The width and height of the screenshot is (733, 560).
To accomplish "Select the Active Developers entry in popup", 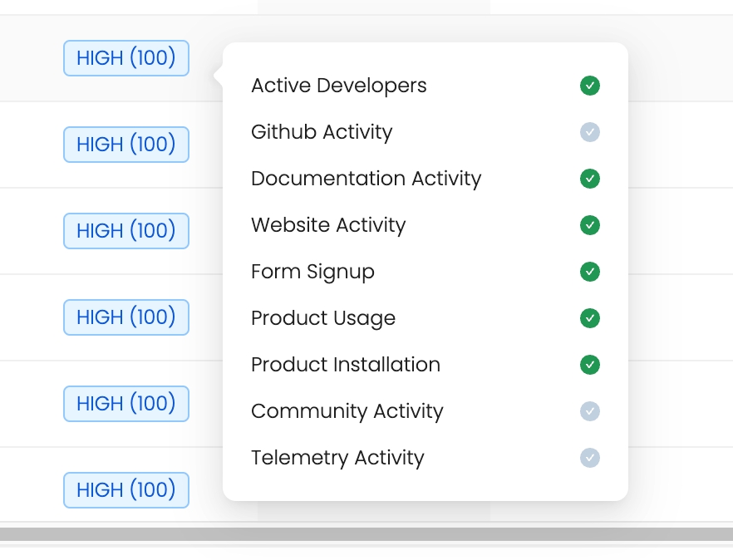I will point(338,86).
